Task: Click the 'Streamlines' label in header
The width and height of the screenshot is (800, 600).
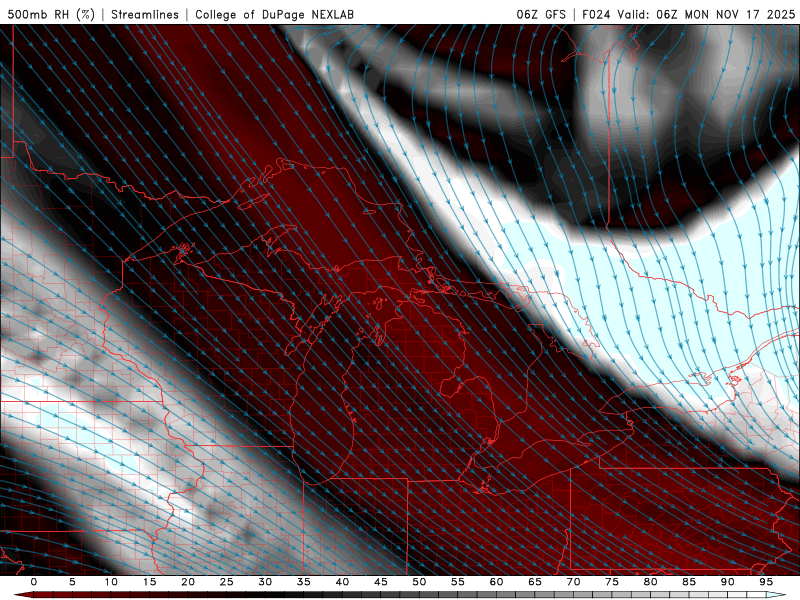Action: coord(145,14)
